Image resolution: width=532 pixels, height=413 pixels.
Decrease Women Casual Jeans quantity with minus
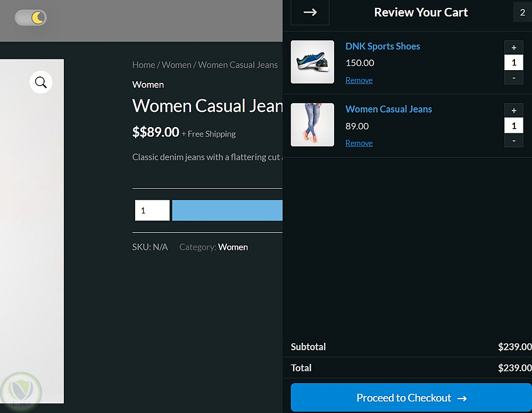tap(513, 140)
